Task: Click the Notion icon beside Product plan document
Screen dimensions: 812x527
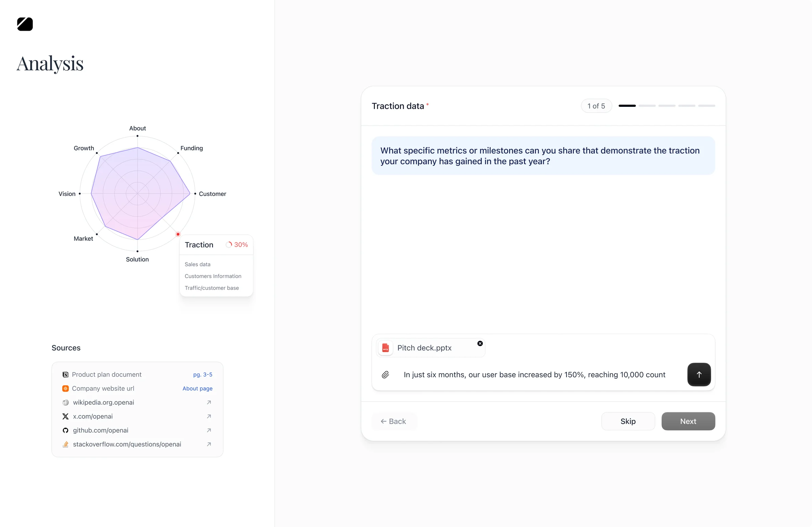Action: [x=66, y=375]
